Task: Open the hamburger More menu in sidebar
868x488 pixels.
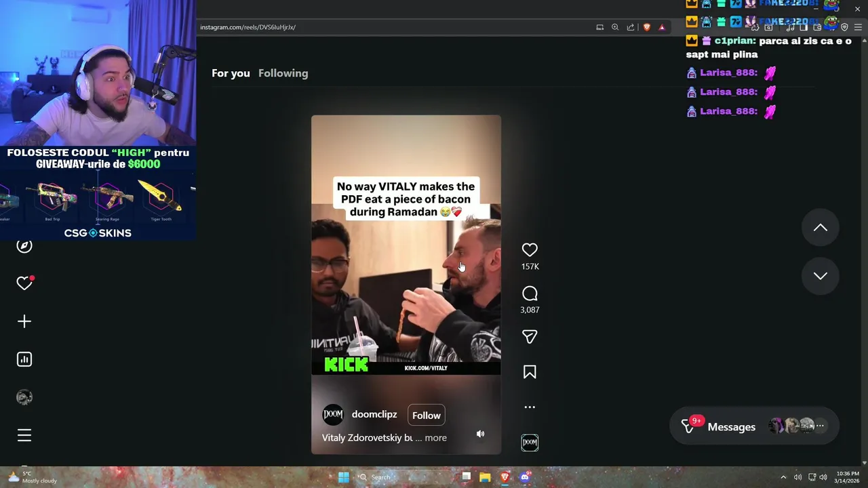Action: [24, 435]
